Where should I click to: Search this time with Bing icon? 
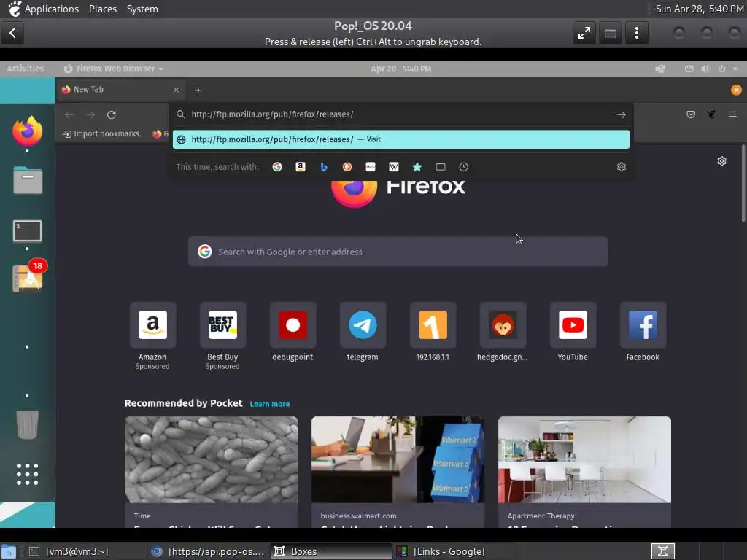(x=323, y=167)
